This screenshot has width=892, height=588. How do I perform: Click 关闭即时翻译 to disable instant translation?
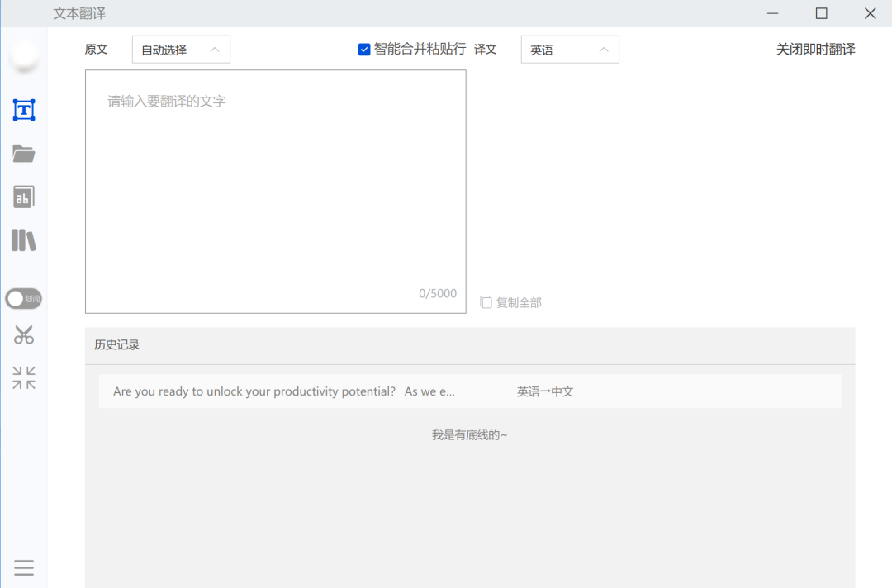coord(815,49)
